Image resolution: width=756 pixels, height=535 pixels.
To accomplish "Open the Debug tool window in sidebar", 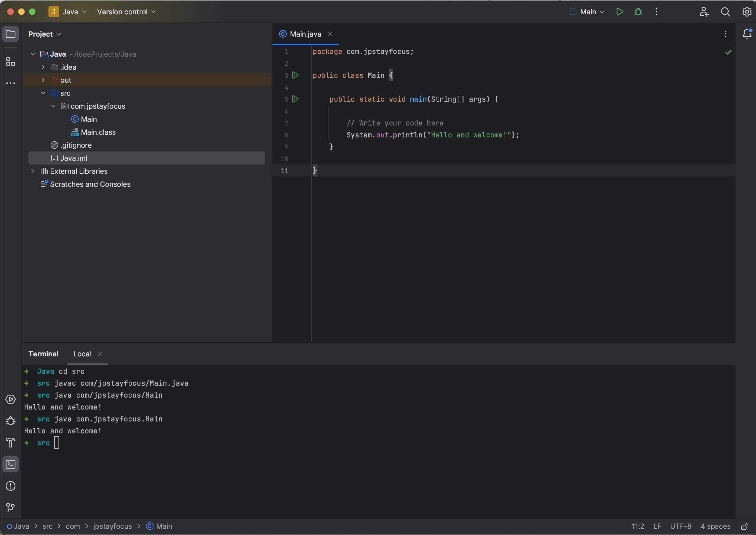I will pos(11,421).
